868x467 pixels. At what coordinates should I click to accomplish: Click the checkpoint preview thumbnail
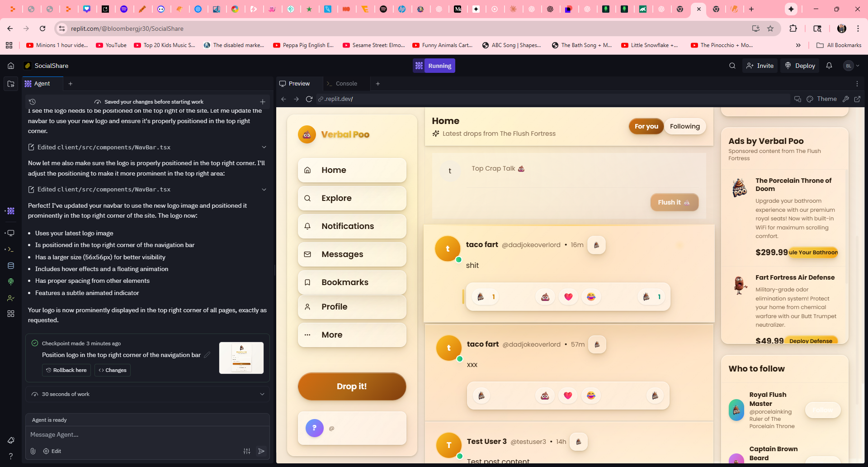point(241,358)
